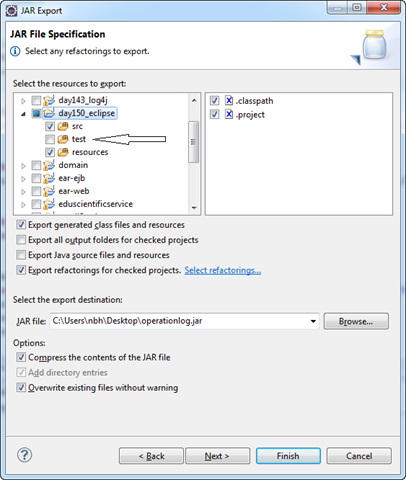
Task: Toggle Export generated class files and resources
Action: pyautogui.click(x=21, y=225)
